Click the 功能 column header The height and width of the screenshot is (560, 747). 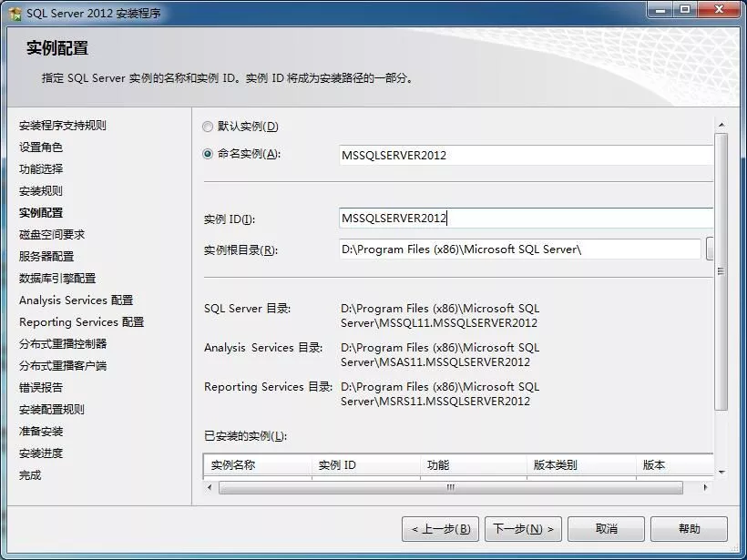(474, 465)
